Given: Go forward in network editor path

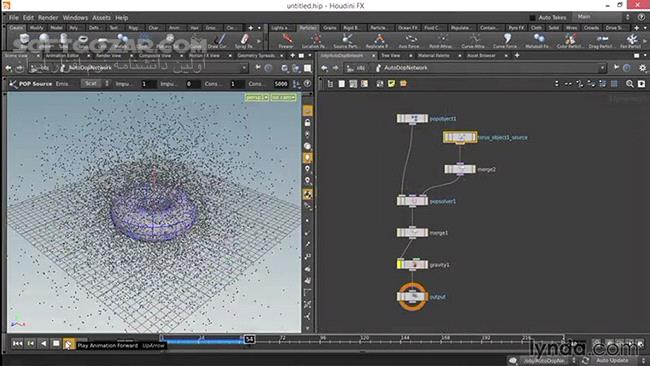Looking at the screenshot, I should click(335, 68).
